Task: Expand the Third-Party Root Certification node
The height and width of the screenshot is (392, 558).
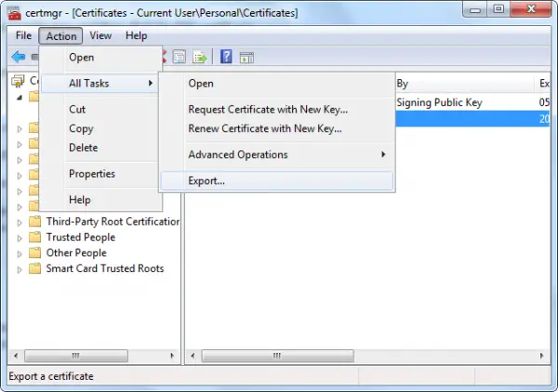Action: click(20, 223)
